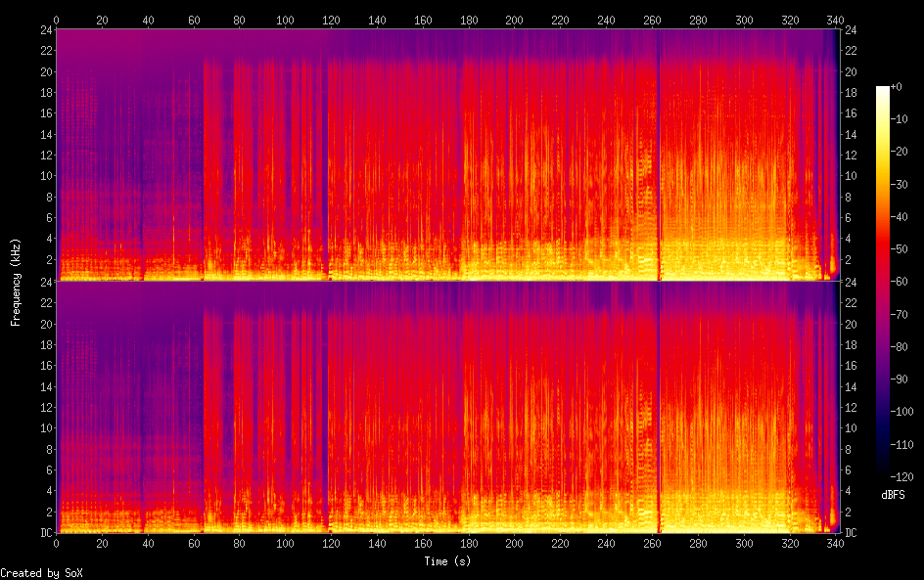The height and width of the screenshot is (580, 924).
Task: Click '280' on the top time axis
Action: (x=698, y=20)
